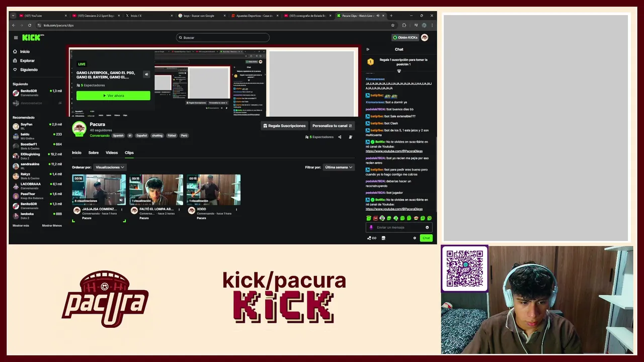This screenshot has width=644, height=362.
Task: Reload the page
Action: [x=30, y=25]
